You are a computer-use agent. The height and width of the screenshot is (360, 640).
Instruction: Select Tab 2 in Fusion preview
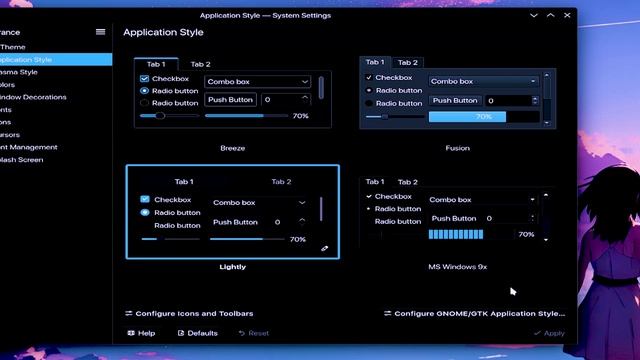click(408, 62)
